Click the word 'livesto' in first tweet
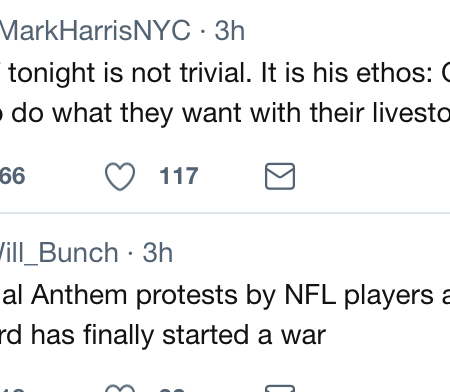 (x=411, y=113)
